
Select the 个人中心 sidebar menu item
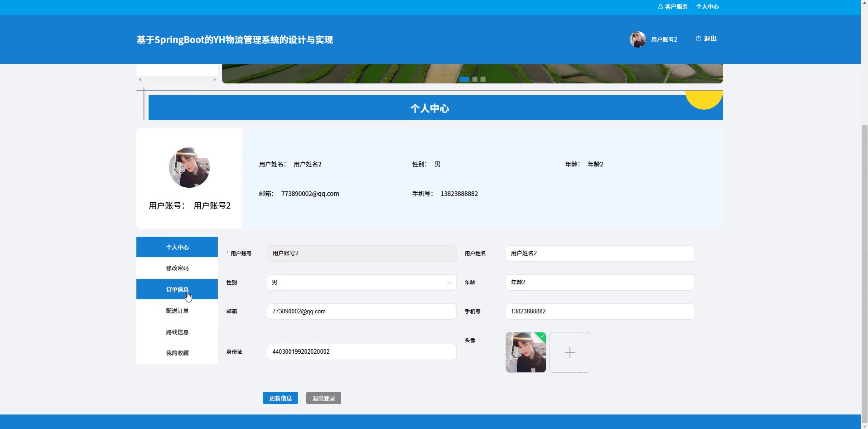(177, 247)
